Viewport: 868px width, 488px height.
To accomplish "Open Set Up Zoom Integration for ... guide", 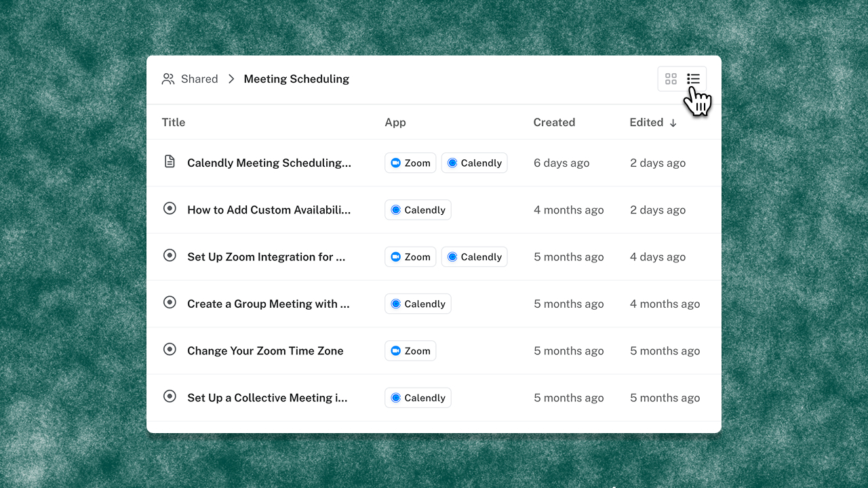I will tap(267, 257).
